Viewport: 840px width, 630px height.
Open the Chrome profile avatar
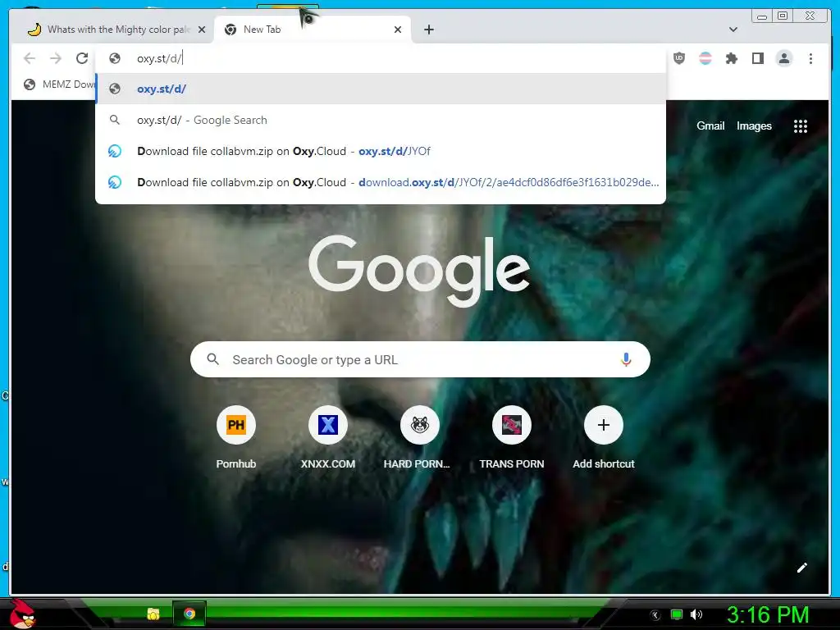pos(784,58)
